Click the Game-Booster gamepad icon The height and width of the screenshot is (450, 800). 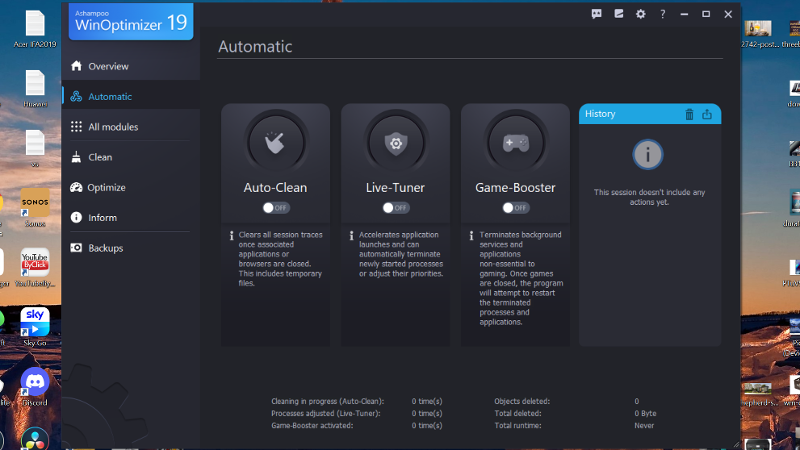coord(515,143)
